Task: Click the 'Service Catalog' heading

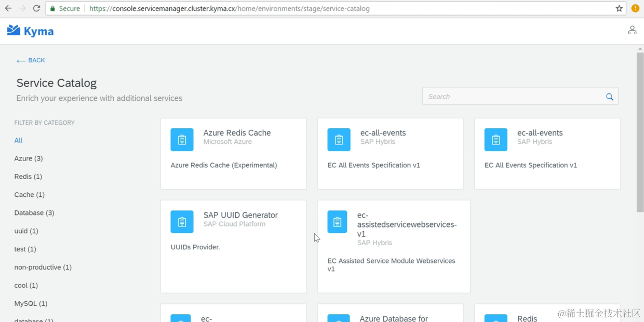Action: tap(57, 83)
